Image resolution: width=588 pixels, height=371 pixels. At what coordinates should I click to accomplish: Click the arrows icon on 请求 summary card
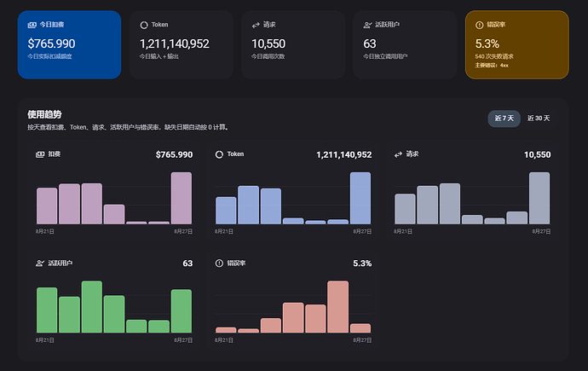(x=256, y=25)
